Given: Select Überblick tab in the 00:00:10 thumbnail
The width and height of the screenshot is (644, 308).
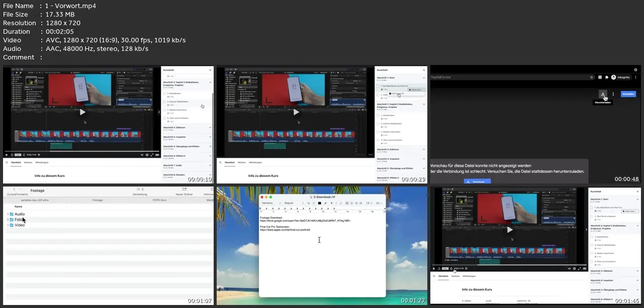Looking at the screenshot, I should pos(16,162).
